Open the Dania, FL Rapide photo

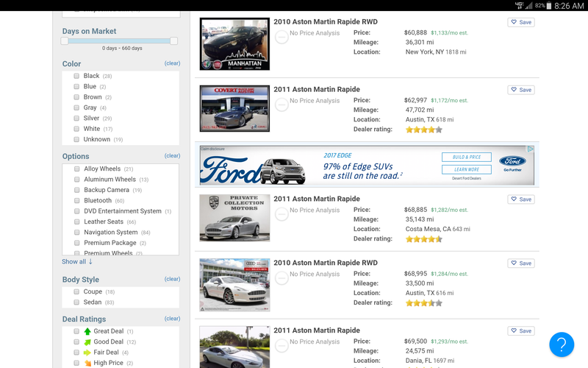click(234, 347)
